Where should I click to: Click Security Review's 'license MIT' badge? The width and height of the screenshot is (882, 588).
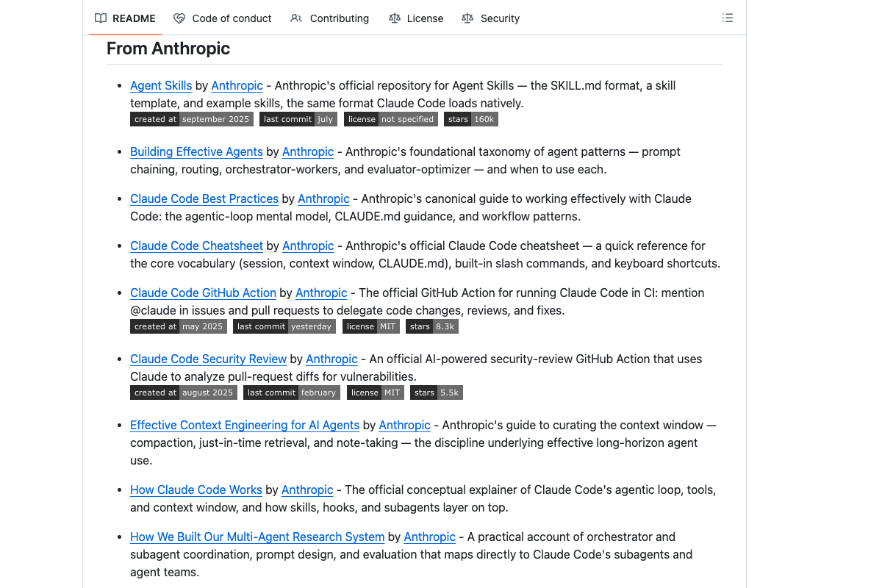coord(376,392)
